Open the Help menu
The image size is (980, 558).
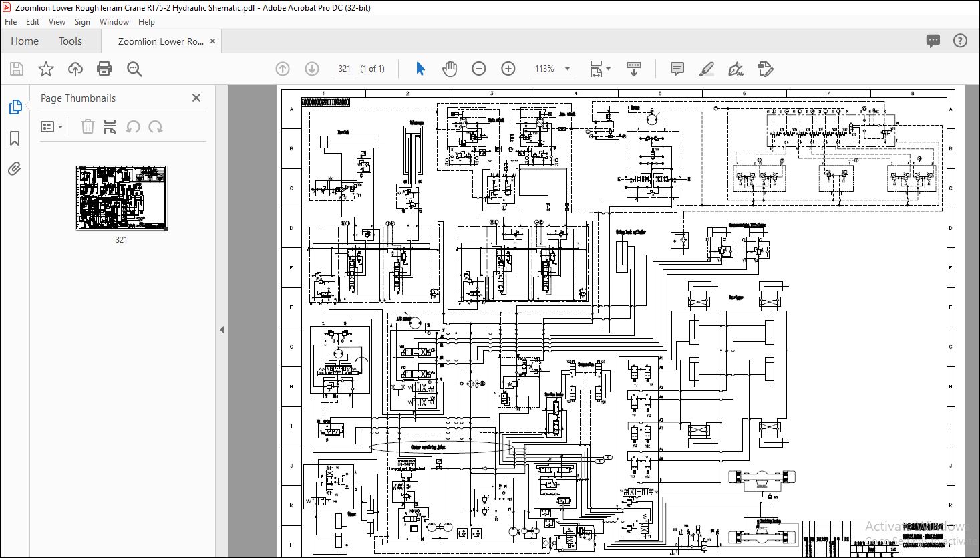coord(146,21)
